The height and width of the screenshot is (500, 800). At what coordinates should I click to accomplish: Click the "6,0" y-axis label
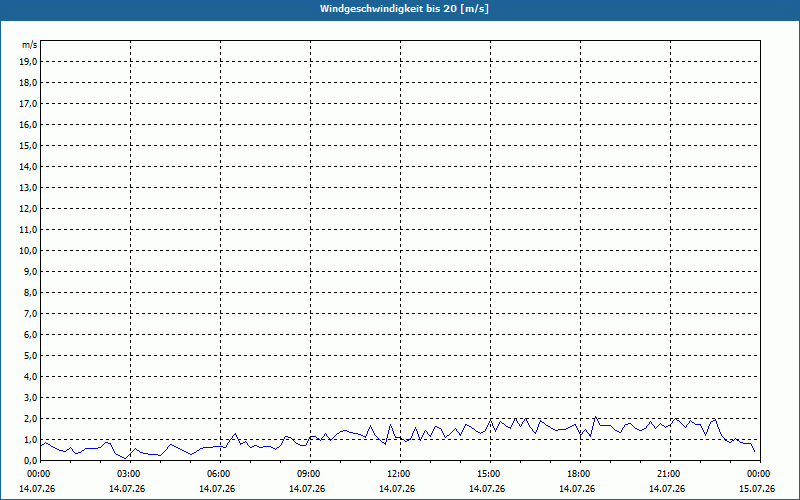point(30,335)
